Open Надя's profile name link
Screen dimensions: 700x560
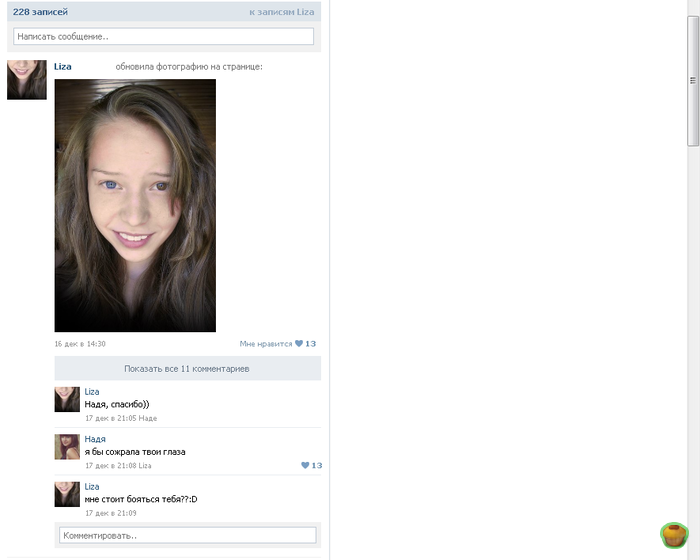click(x=95, y=439)
